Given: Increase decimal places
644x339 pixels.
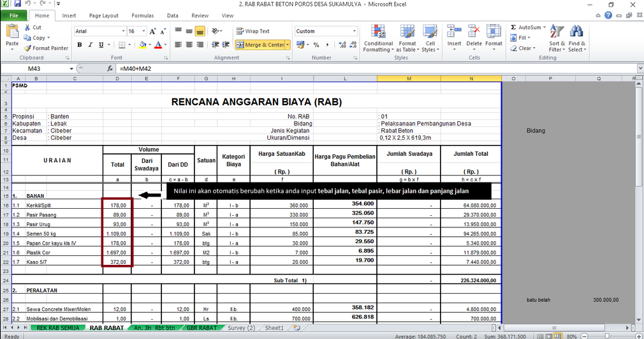Looking at the screenshot, I should tap(342, 45).
